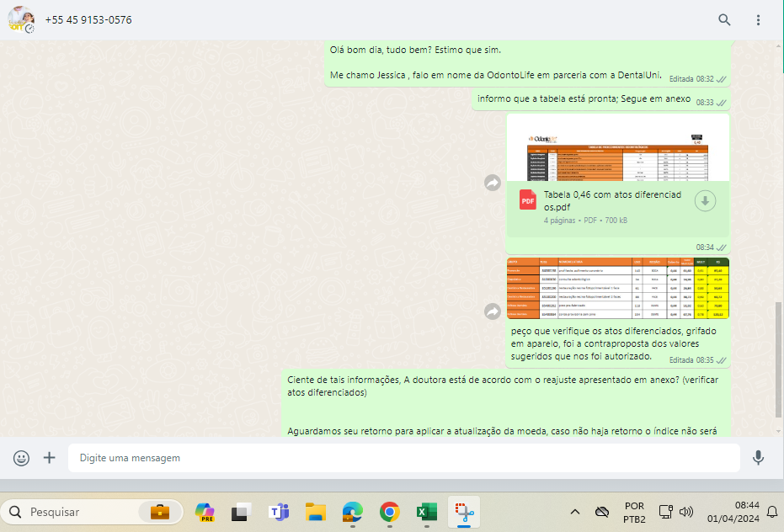The image size is (784, 532).
Task: Open Excel from the taskbar
Action: [x=426, y=512]
